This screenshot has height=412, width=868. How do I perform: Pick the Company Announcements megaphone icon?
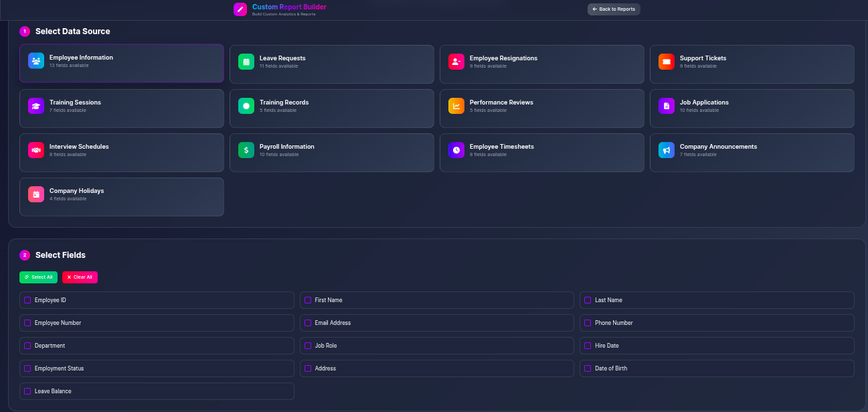[667, 150]
